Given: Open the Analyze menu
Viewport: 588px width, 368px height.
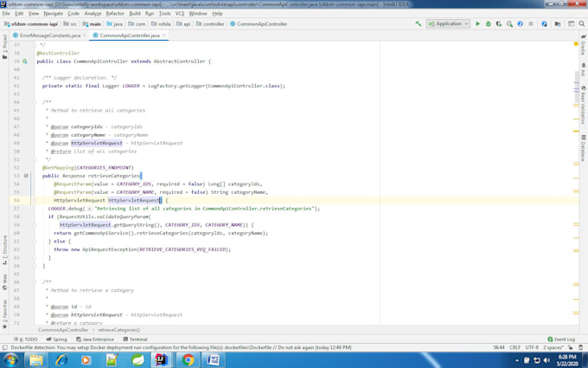Looking at the screenshot, I should (93, 14).
